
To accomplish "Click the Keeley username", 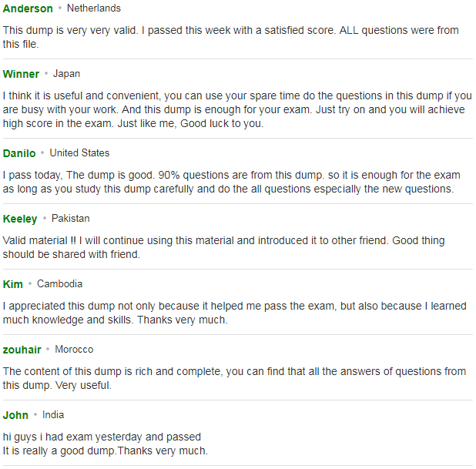I will 20,219.
